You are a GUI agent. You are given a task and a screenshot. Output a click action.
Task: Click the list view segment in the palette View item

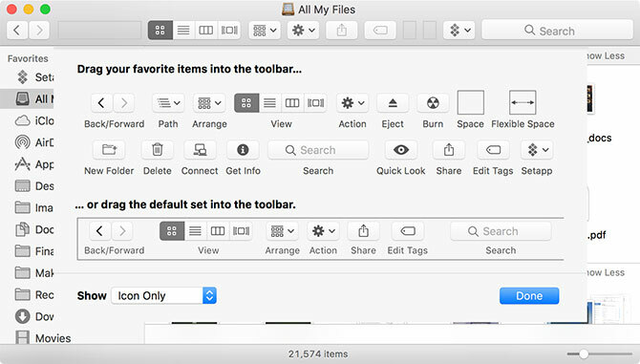[269, 103]
